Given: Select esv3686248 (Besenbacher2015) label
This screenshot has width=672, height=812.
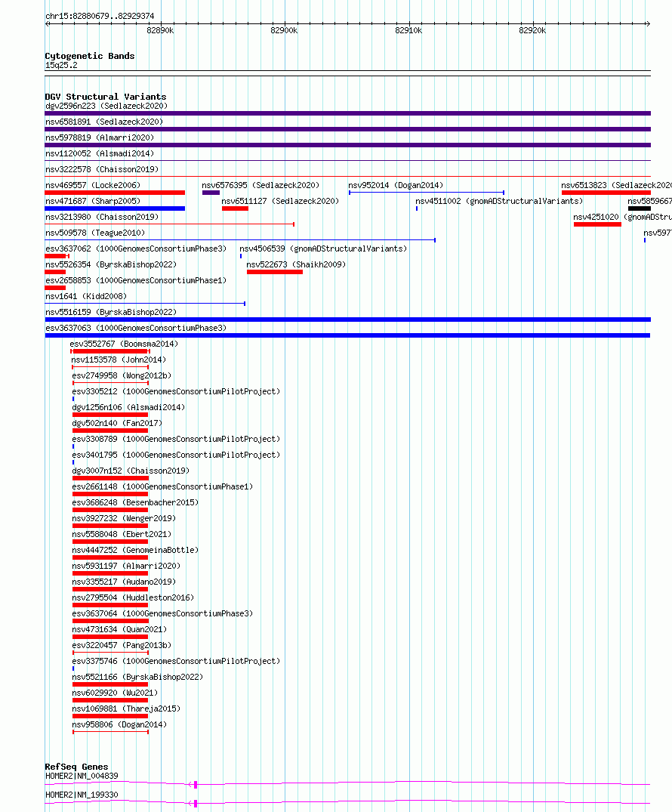Looking at the screenshot, I should point(135,503).
